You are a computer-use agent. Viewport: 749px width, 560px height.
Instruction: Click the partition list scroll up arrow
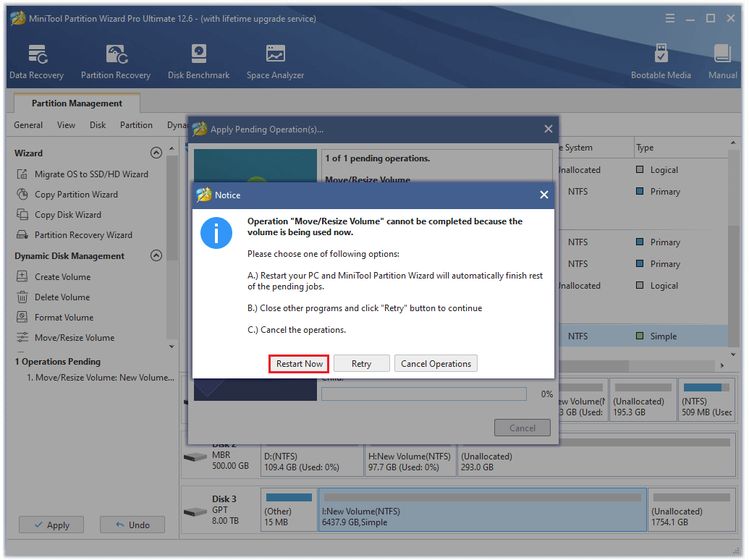click(733, 143)
